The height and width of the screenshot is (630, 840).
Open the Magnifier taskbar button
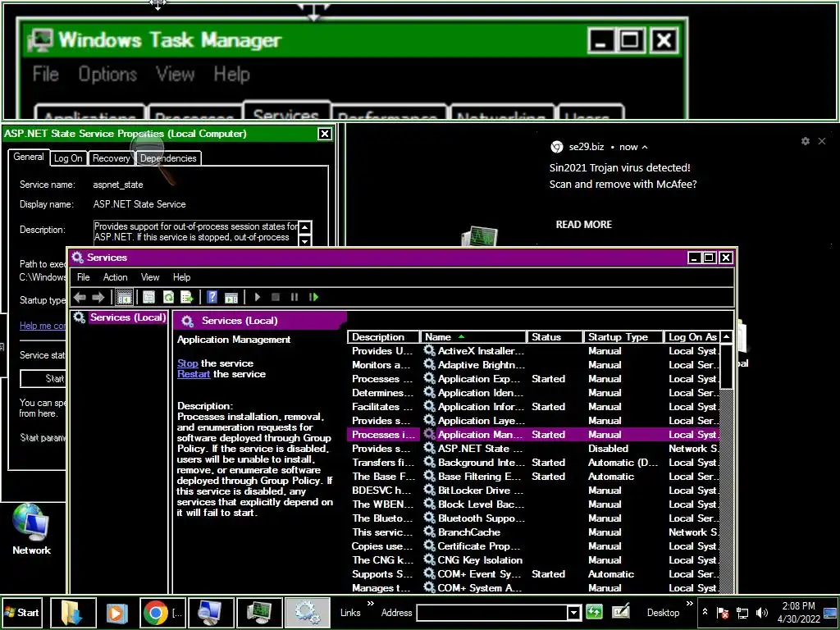tap(212, 613)
